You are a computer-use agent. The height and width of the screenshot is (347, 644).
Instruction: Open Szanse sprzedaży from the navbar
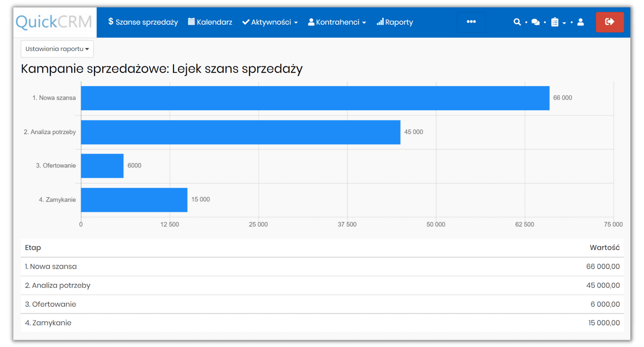[147, 22]
